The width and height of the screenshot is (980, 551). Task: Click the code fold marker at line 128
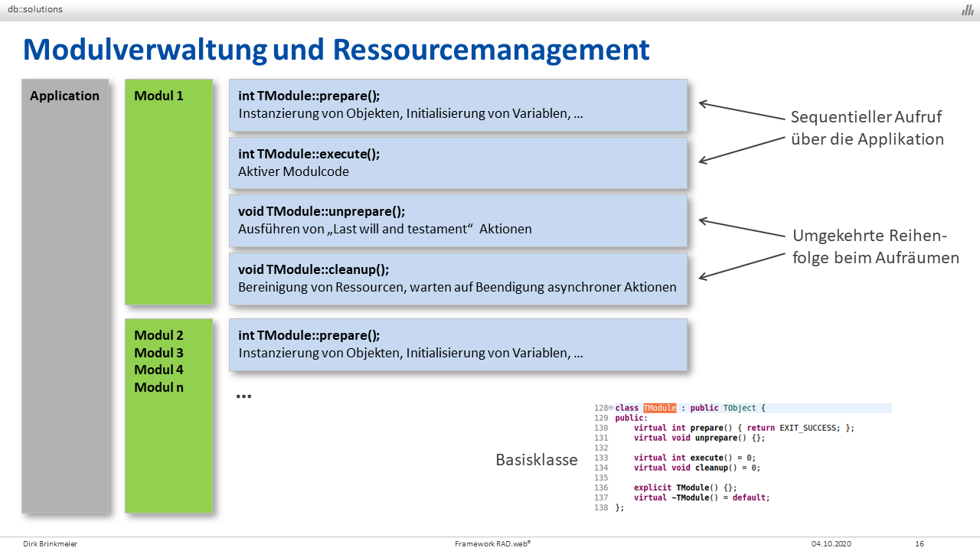click(x=610, y=409)
